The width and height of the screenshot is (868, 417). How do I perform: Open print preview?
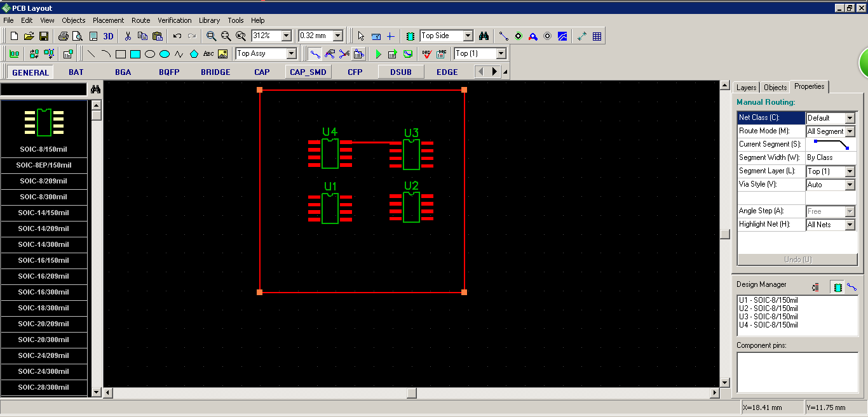pos(78,36)
